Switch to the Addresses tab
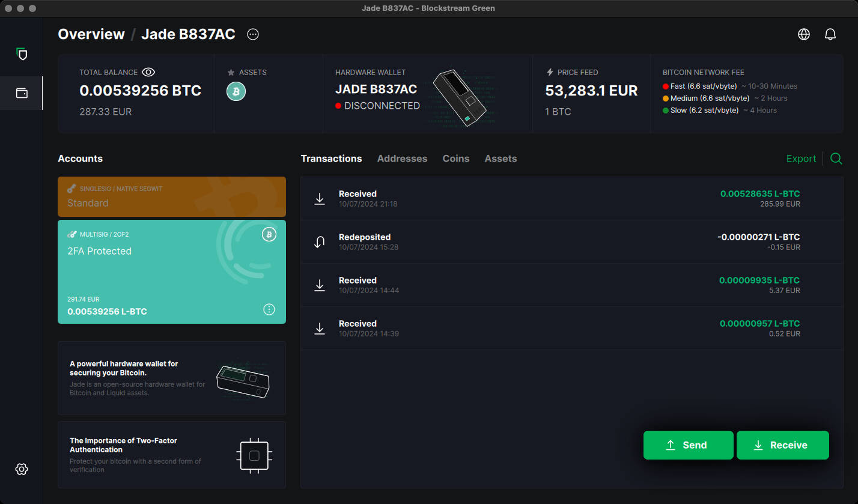The width and height of the screenshot is (858, 504). tap(402, 159)
